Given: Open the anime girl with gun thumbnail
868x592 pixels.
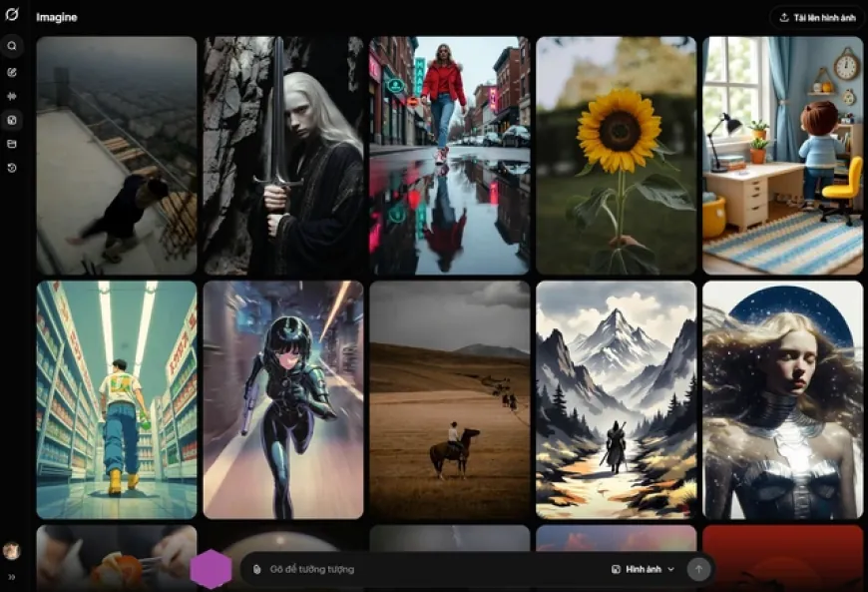Looking at the screenshot, I should click(283, 399).
